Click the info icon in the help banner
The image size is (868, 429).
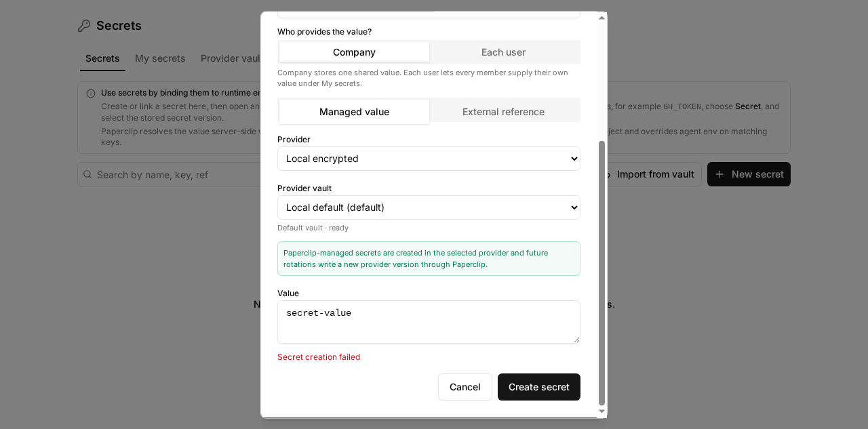point(91,94)
